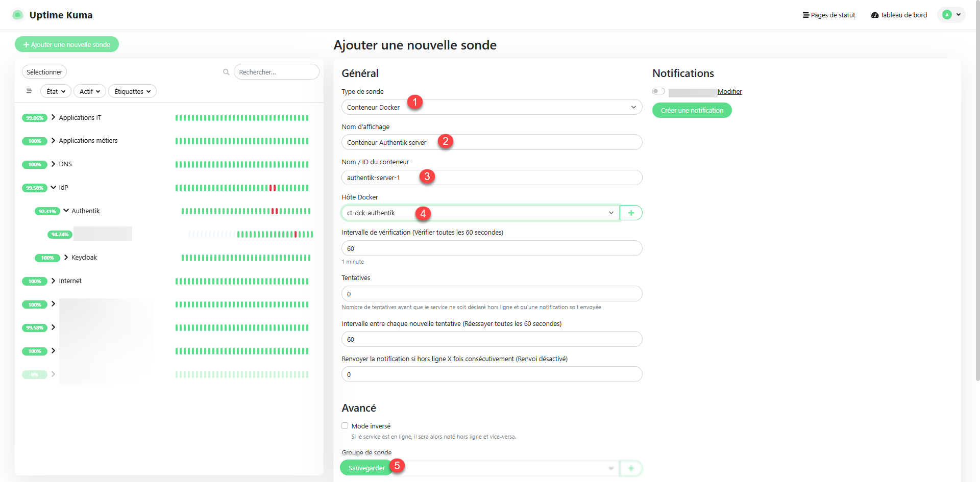Click the search magnifier icon
This screenshot has width=980, height=482.
[226, 72]
